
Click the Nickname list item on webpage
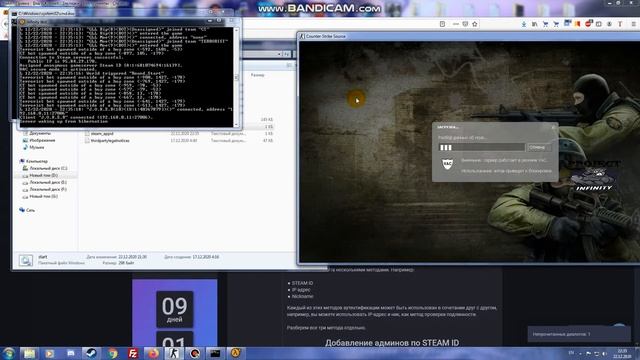click(x=302, y=296)
